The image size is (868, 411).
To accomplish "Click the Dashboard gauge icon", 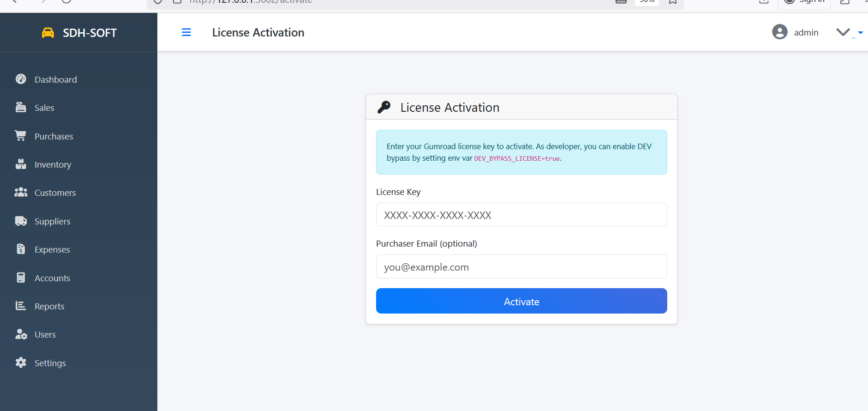I will tap(21, 79).
